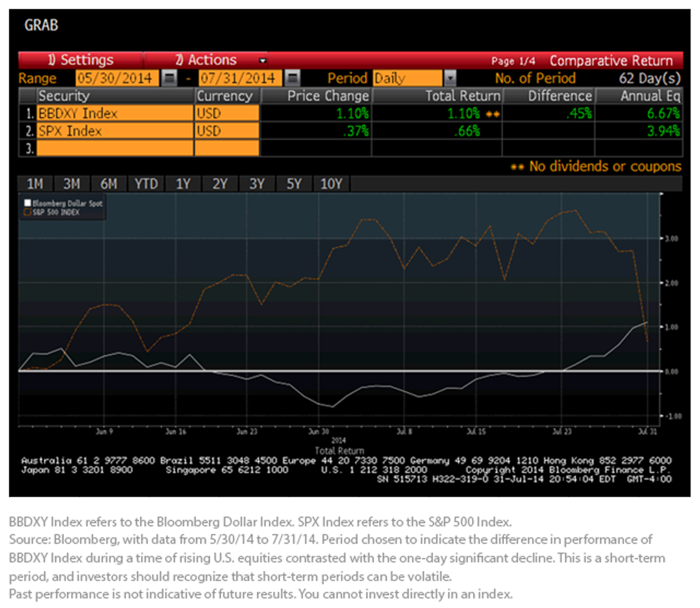
Task: Switch chart to YTD range
Action: [x=146, y=184]
